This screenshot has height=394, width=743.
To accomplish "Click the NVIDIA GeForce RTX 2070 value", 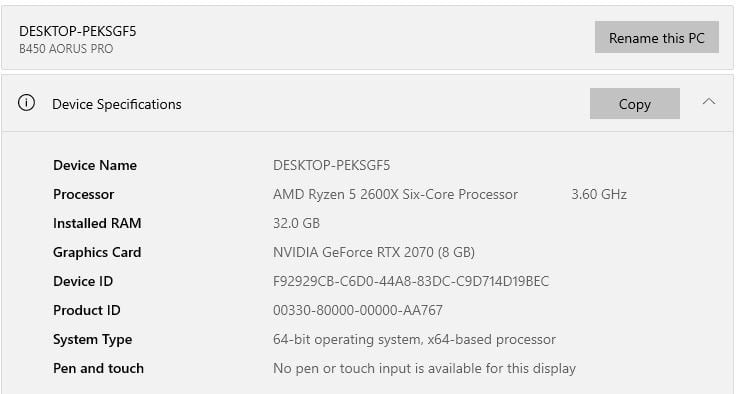I will [374, 252].
